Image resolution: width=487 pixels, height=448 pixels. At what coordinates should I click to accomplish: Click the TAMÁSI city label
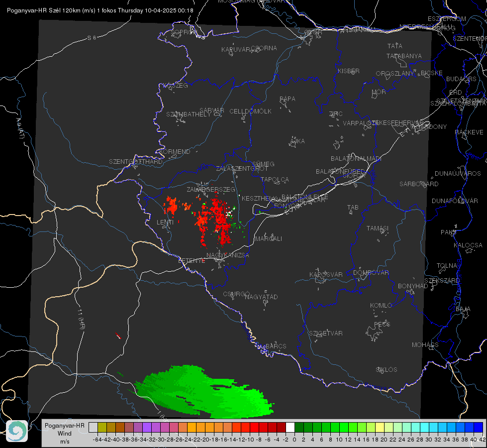point(378,228)
